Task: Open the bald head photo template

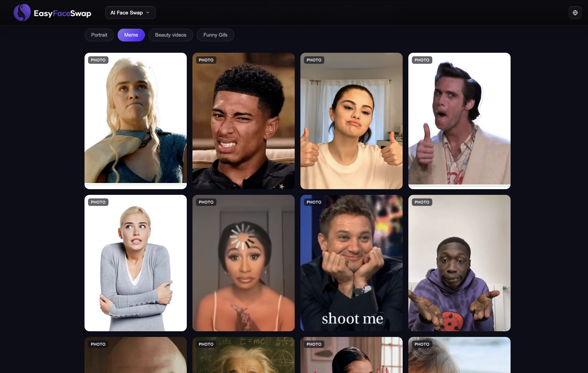Action: (x=135, y=355)
